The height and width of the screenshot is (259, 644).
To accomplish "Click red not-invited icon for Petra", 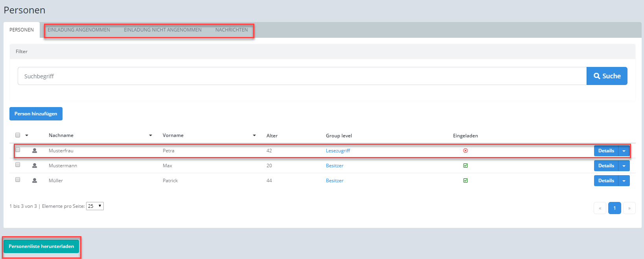I will click(x=466, y=151).
